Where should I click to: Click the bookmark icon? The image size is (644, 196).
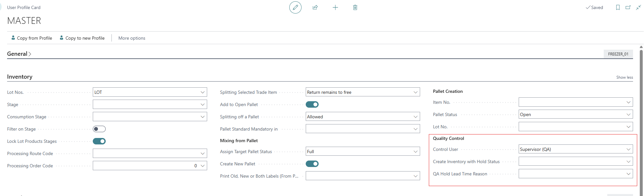coord(618,7)
